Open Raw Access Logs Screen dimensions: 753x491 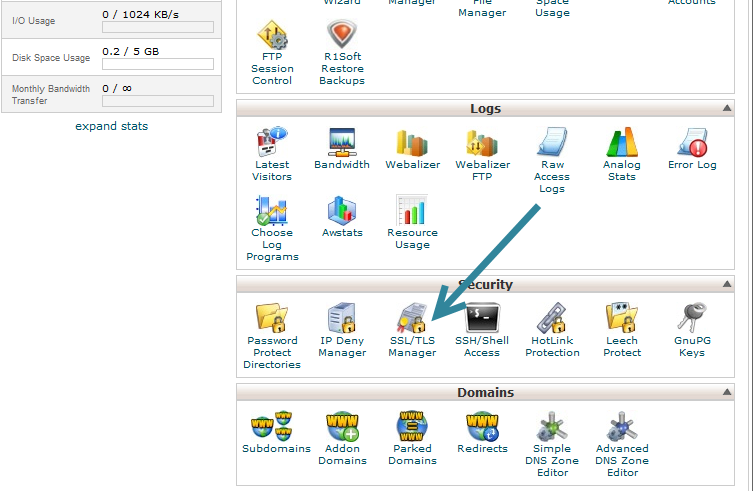pyautogui.click(x=552, y=143)
